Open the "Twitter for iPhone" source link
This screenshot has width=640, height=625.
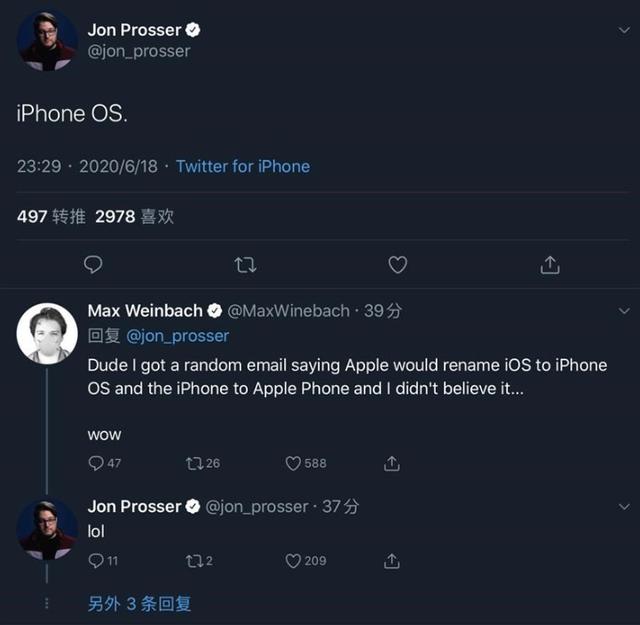[243, 166]
